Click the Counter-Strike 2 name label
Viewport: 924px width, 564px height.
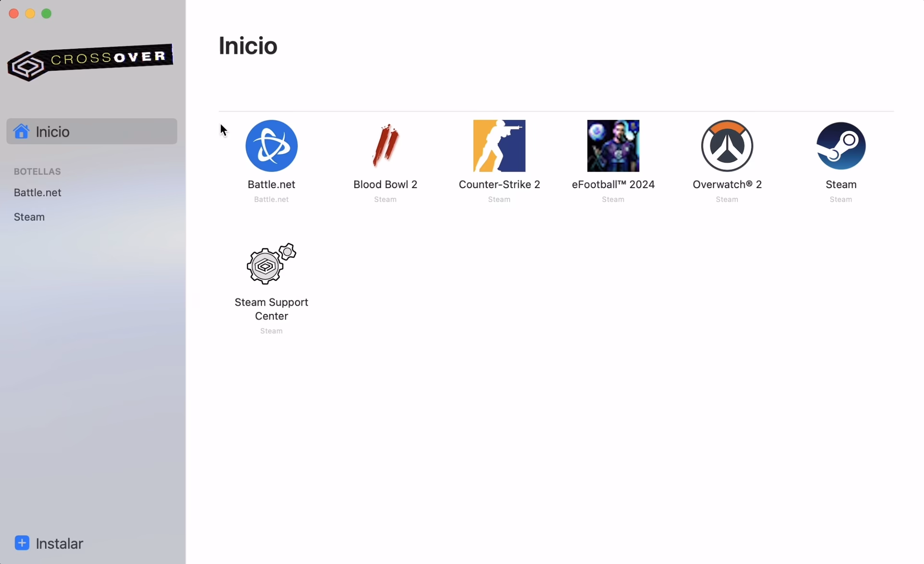tap(499, 184)
